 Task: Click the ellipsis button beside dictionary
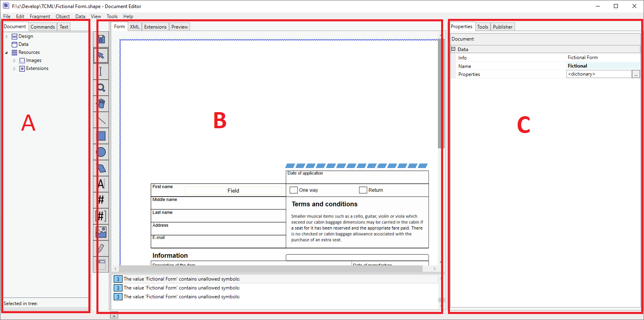click(636, 74)
